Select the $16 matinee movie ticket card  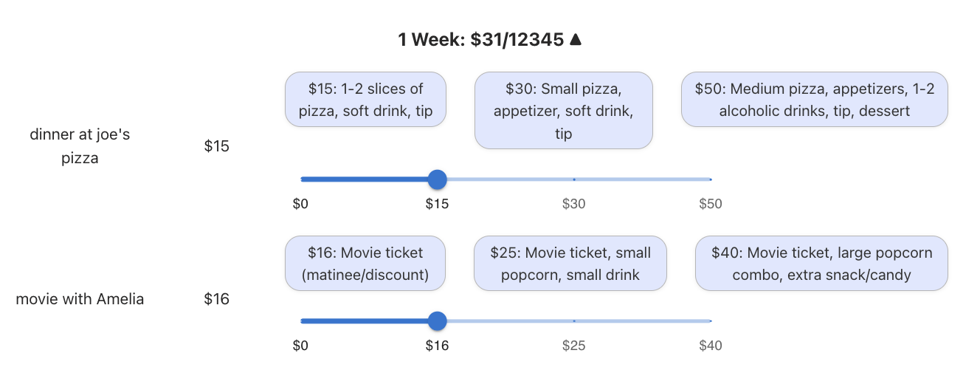click(365, 264)
